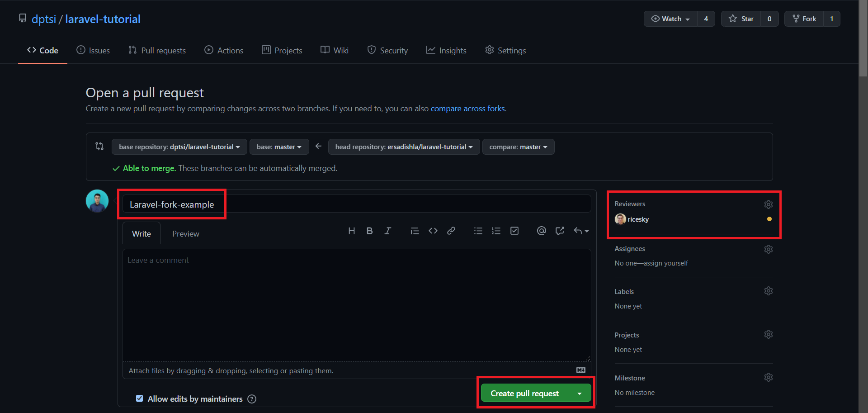View the Insights tab

click(x=446, y=50)
